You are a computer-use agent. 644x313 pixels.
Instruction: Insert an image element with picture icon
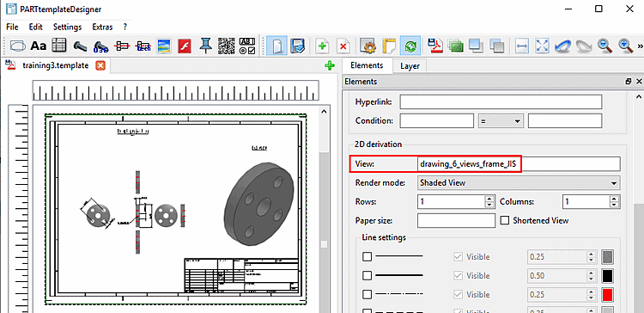164,46
